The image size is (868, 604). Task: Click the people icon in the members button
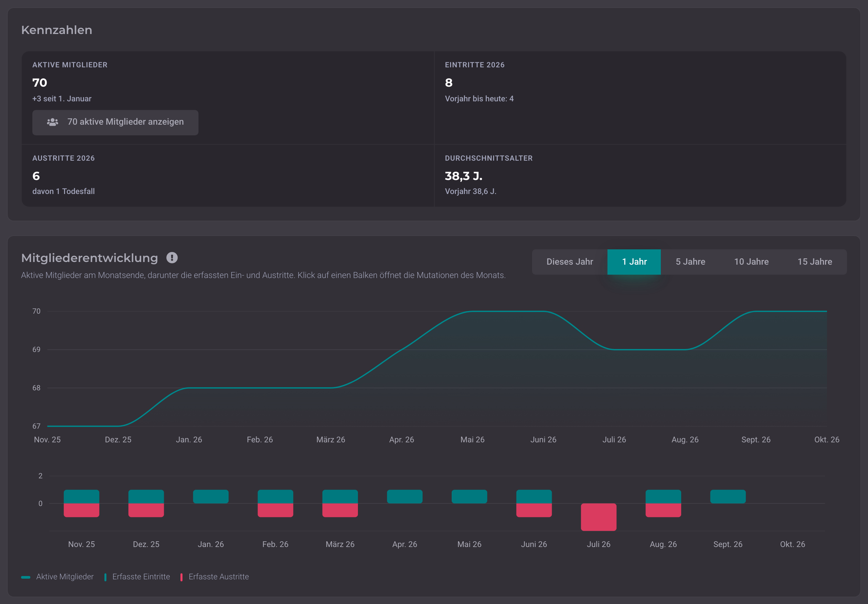click(53, 122)
